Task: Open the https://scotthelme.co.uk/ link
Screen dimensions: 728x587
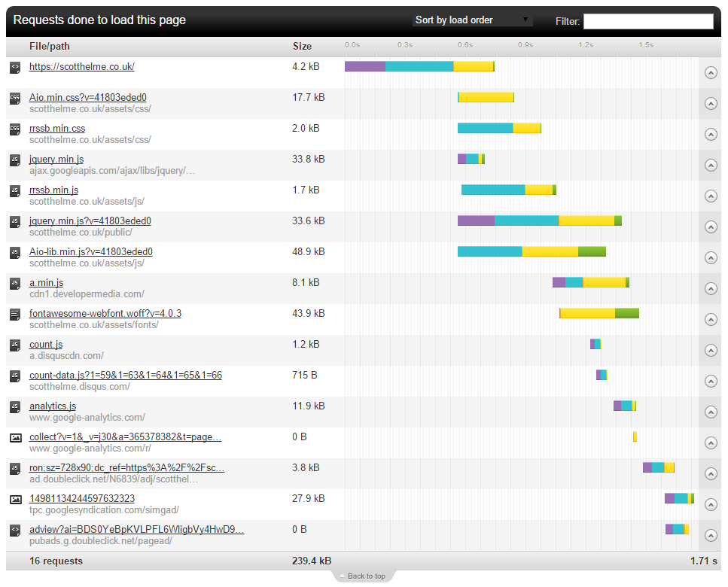Action: click(82, 66)
